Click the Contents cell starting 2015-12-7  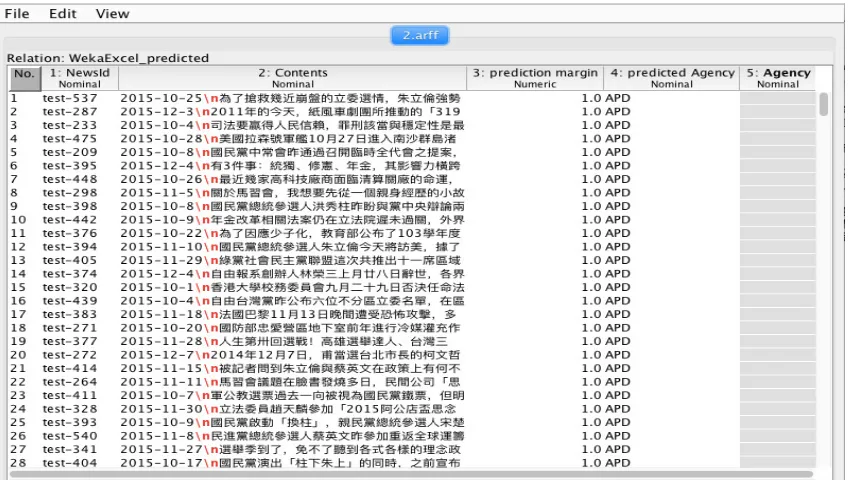pos(293,355)
